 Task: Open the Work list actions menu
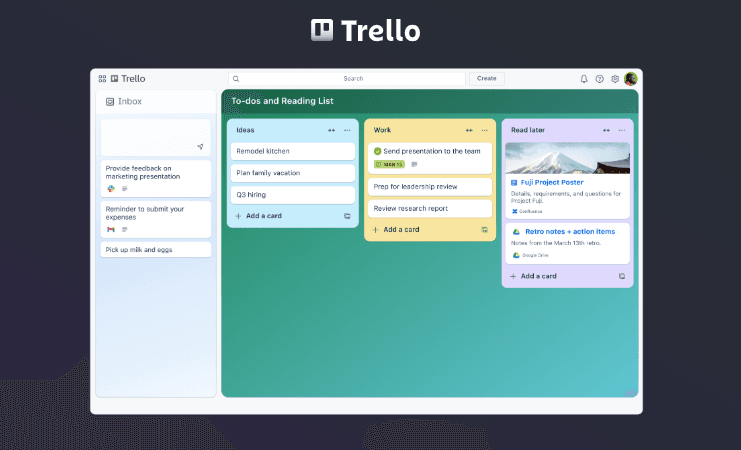[x=484, y=130]
